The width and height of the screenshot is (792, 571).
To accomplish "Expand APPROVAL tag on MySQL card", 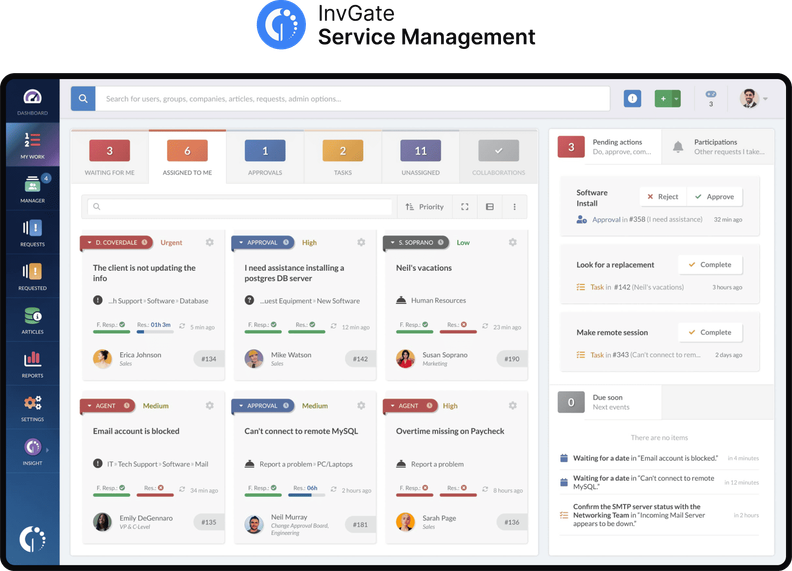I will [x=263, y=405].
